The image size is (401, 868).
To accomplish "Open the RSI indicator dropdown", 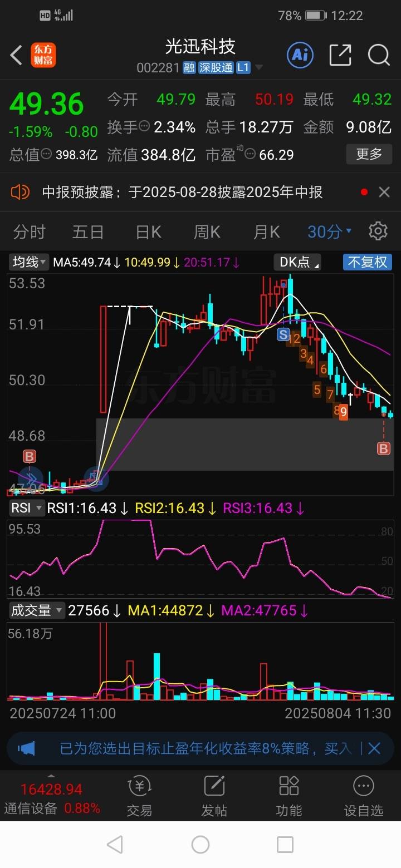I will (x=26, y=508).
